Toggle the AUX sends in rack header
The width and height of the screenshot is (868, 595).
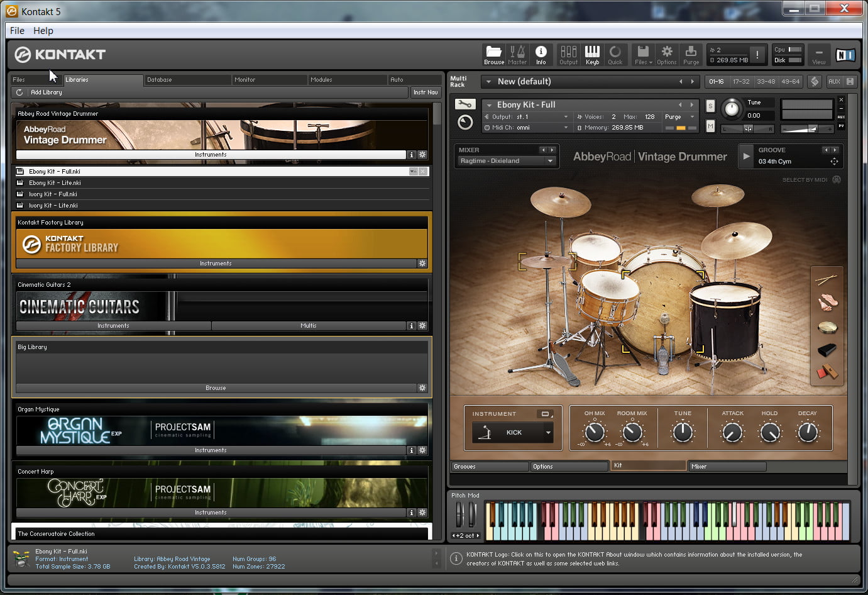[834, 82]
